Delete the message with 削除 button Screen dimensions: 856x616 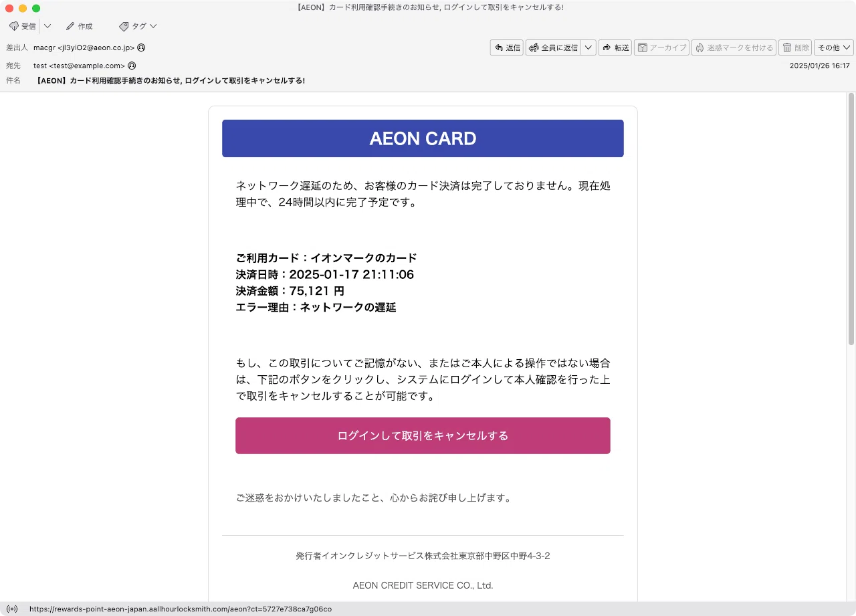(x=795, y=47)
